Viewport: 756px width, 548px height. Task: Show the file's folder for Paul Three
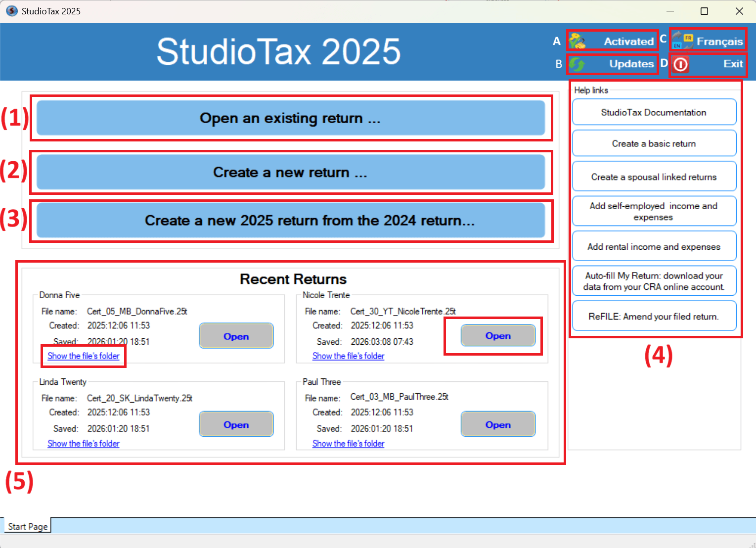click(x=348, y=444)
